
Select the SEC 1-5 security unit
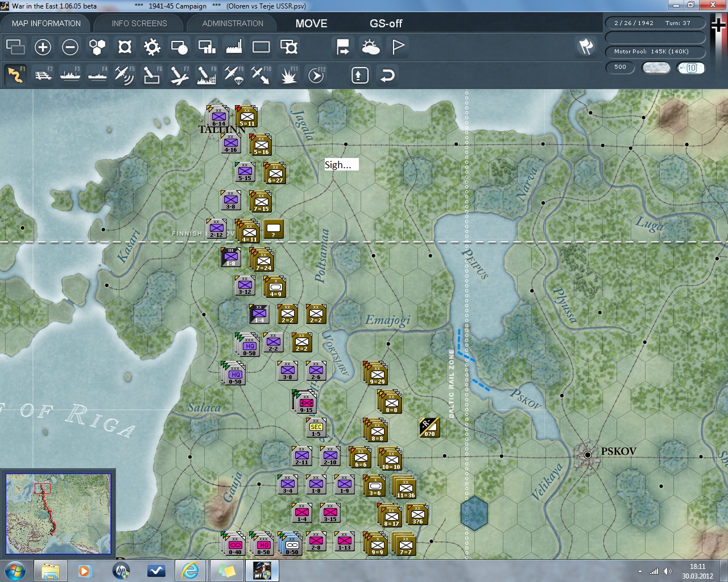point(316,427)
